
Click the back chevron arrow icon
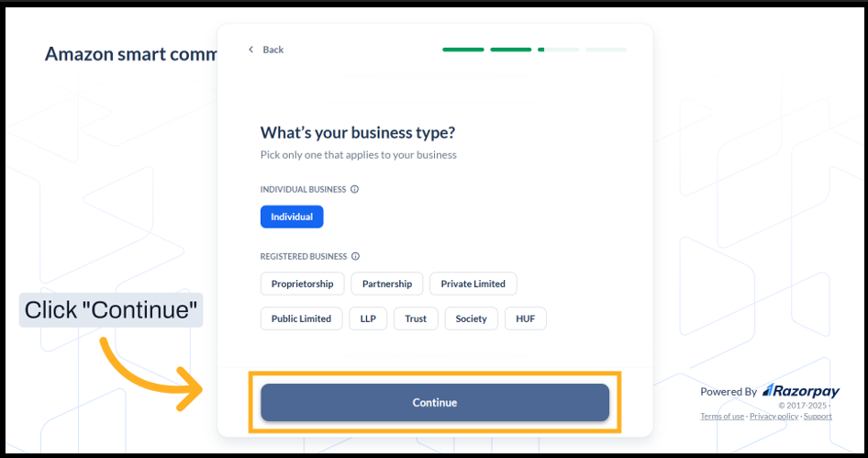[x=250, y=50]
